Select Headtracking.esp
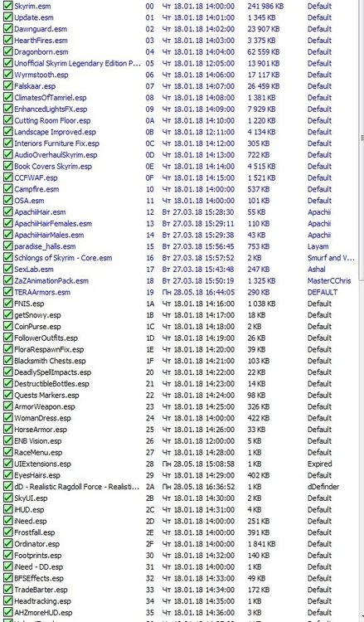Screen dimensions: 364x622 (x=42, y=601)
